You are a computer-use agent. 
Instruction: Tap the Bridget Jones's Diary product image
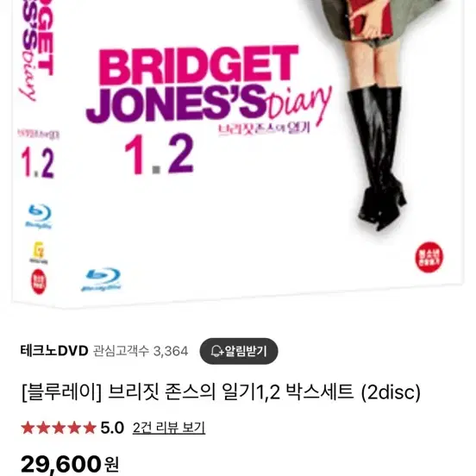[x=238, y=153]
